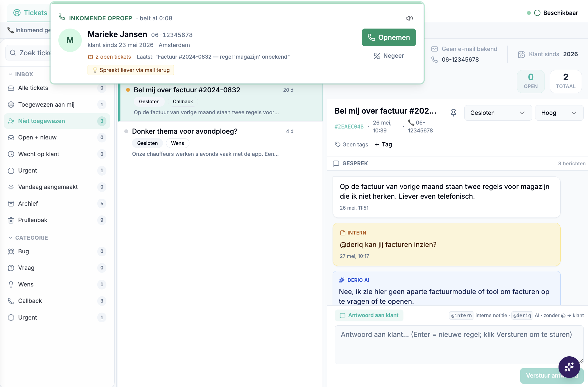The width and height of the screenshot is (588, 387).
Task: Focus the Antwoord aan klant text area
Action: [459, 345]
